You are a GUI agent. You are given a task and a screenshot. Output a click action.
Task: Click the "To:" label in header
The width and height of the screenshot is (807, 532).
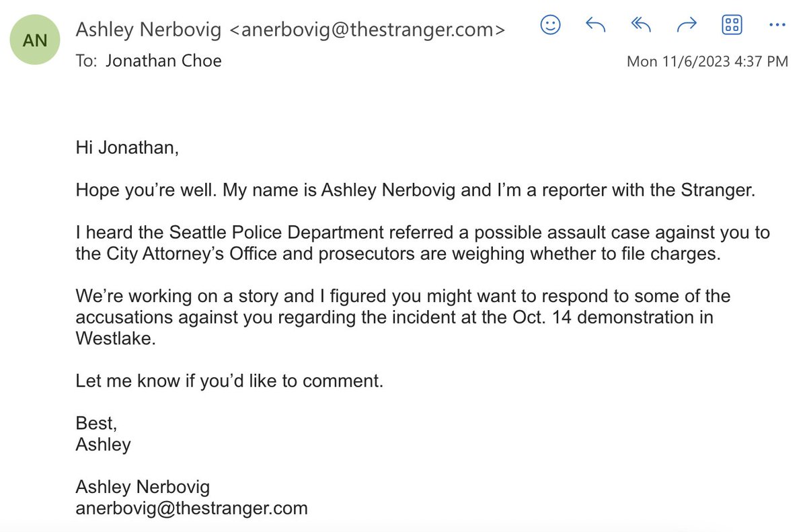coord(86,61)
